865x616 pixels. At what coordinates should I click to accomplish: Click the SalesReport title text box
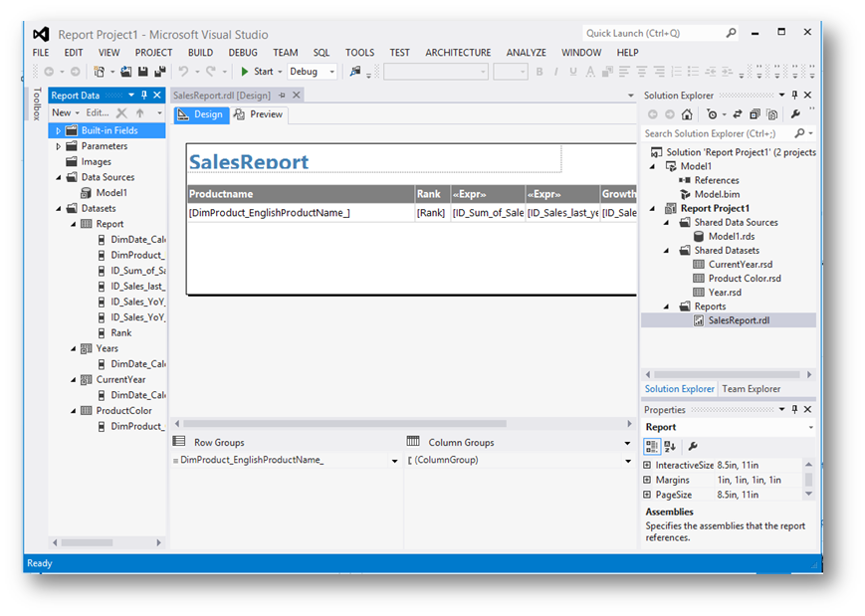(374, 160)
